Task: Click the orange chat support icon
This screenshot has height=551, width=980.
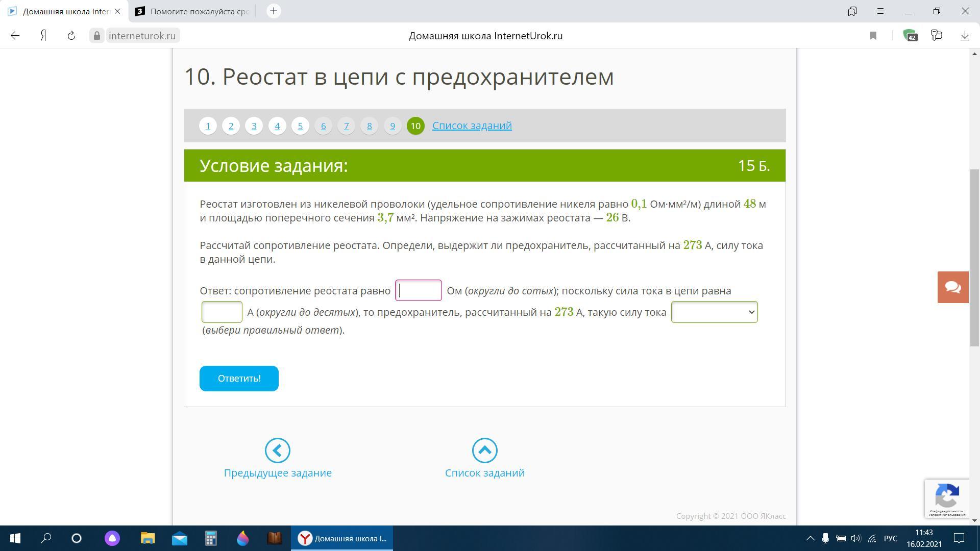Action: click(x=952, y=287)
